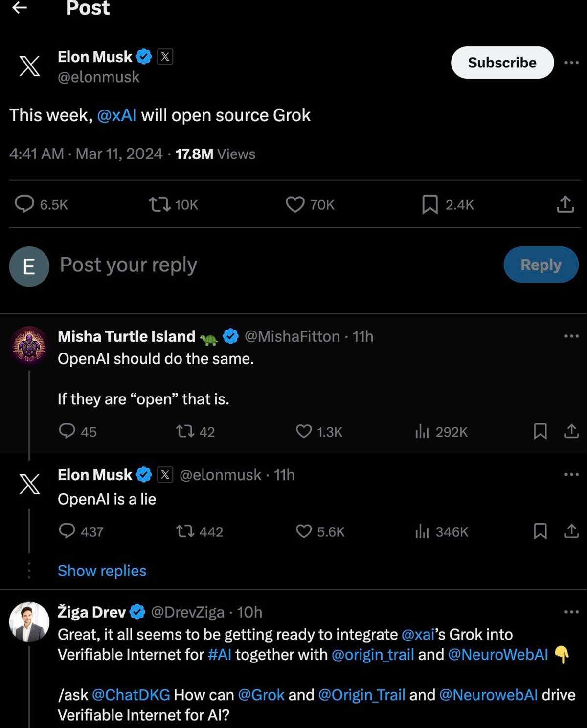Expand replies under 'OpenAI is a lie'

[x=101, y=571]
